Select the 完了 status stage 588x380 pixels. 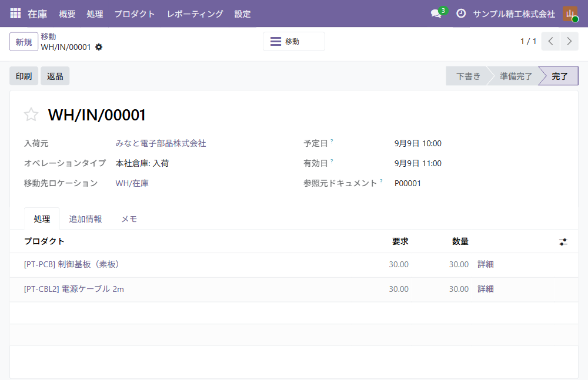[x=560, y=76]
